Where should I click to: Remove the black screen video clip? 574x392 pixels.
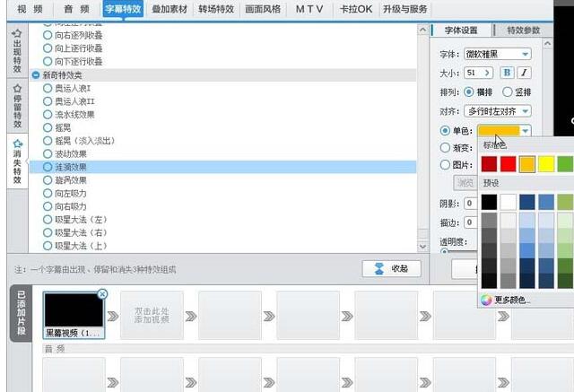[102, 294]
